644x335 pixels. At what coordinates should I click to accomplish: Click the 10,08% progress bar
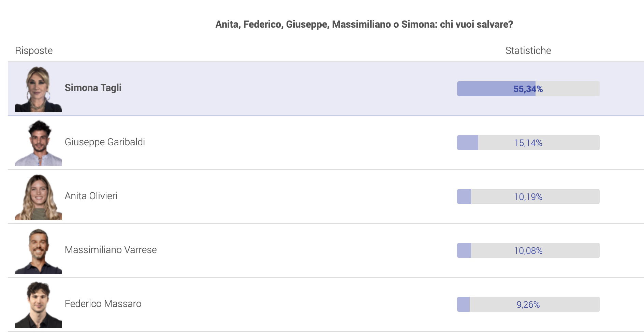coord(528,250)
